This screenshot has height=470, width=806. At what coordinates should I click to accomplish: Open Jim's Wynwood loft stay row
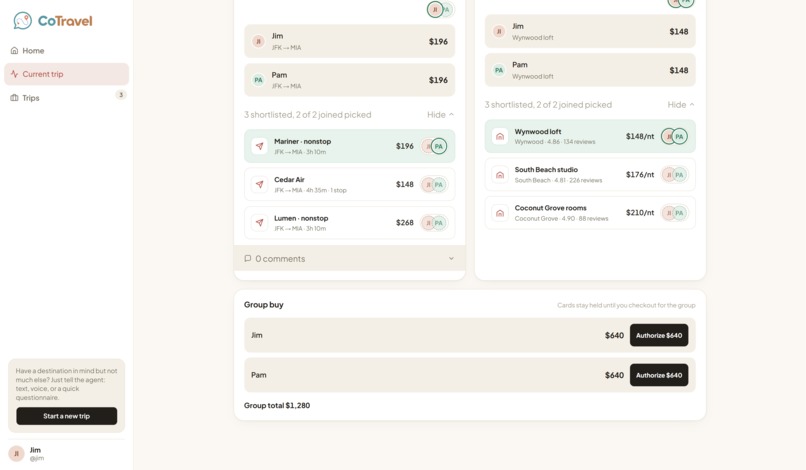click(x=590, y=31)
